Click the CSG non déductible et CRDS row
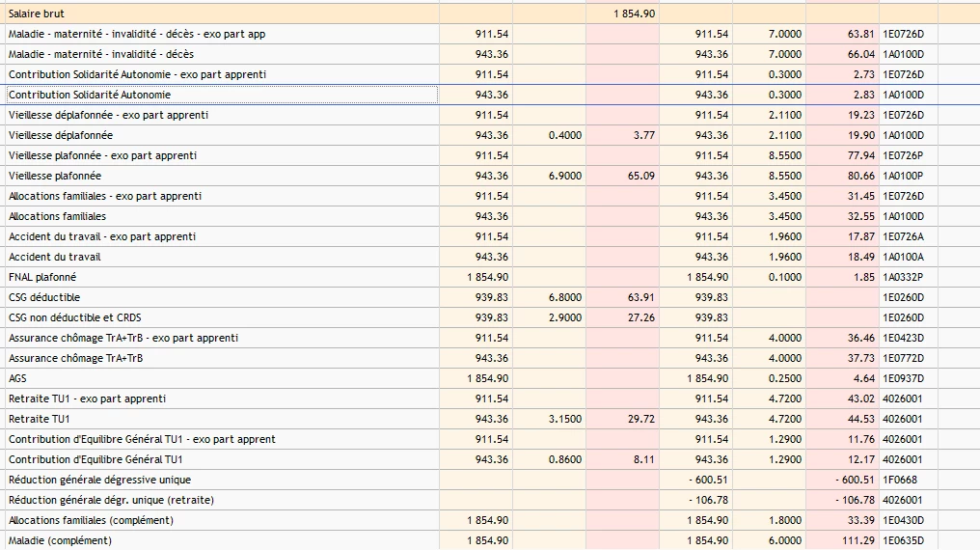 75,317
